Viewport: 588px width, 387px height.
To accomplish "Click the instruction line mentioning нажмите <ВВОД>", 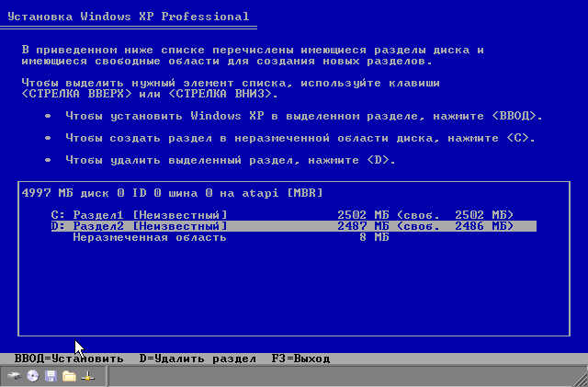I will (304, 116).
